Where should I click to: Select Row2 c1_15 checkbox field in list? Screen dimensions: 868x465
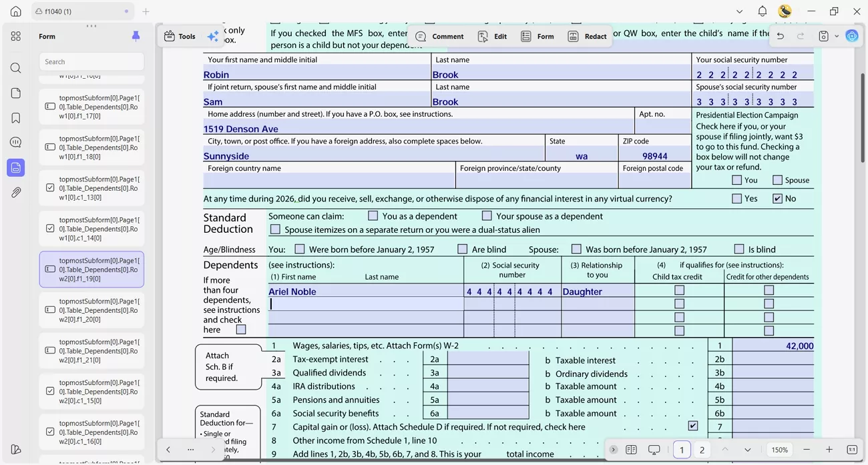point(91,392)
